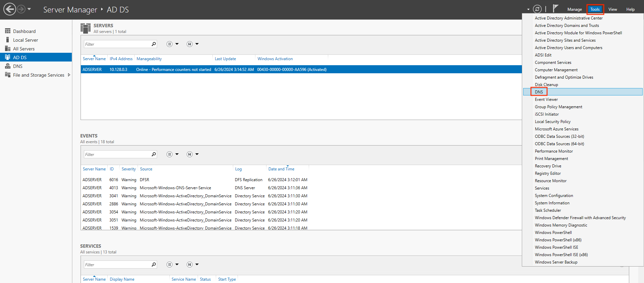Expand File and Storage Services arrow
644x283 pixels.
pos(69,75)
